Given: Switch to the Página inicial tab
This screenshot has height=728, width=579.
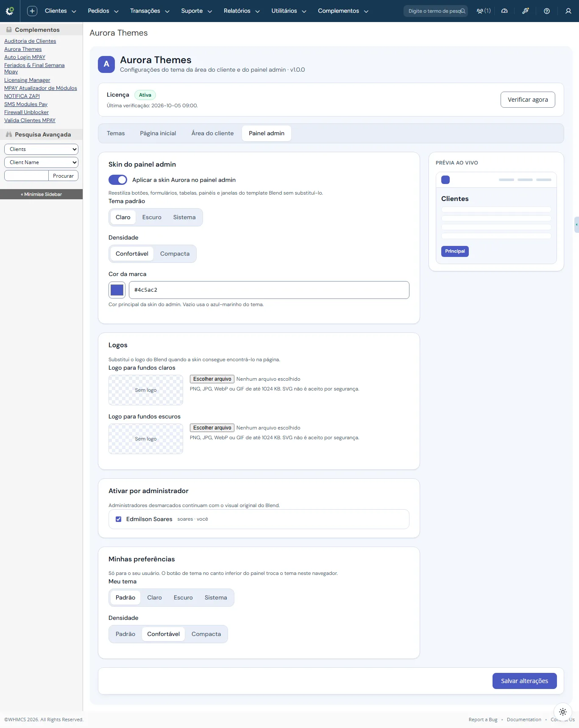Looking at the screenshot, I should click(x=158, y=133).
